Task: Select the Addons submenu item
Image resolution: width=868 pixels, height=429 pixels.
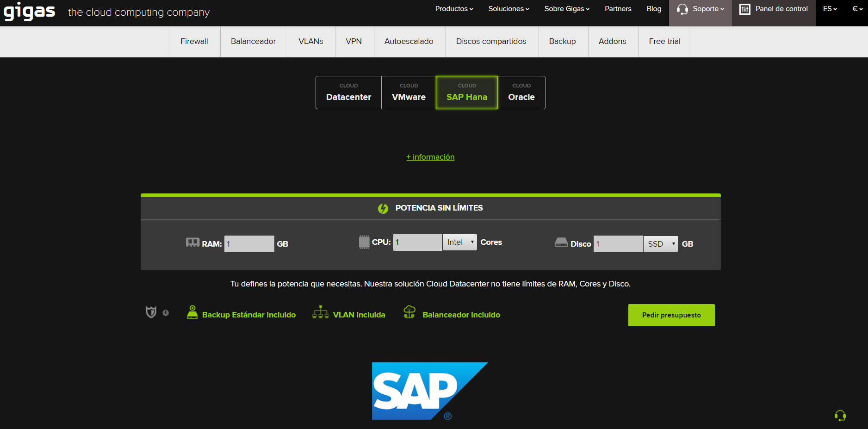Action: 613,42
